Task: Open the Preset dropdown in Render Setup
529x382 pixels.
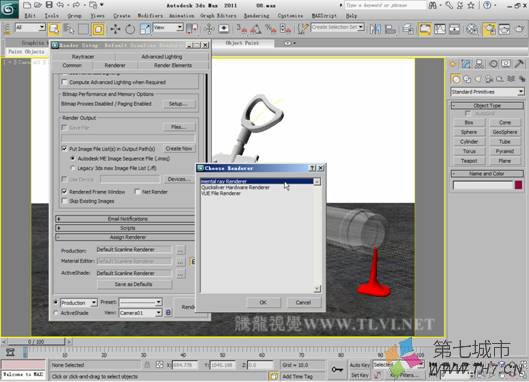Action: click(x=141, y=302)
